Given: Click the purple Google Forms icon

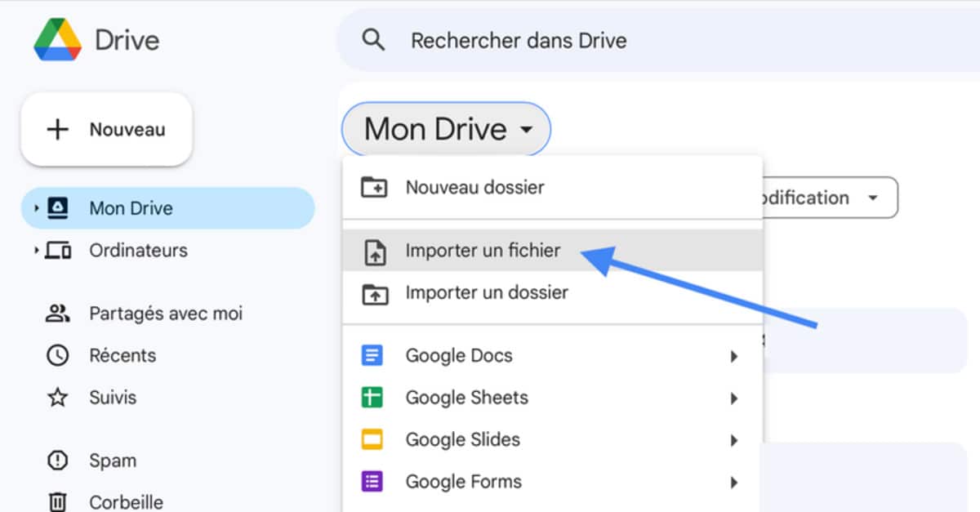Looking at the screenshot, I should pyautogui.click(x=372, y=482).
